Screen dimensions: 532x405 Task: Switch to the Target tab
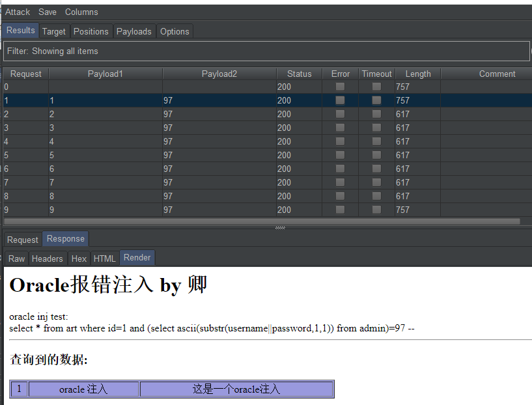tap(54, 31)
